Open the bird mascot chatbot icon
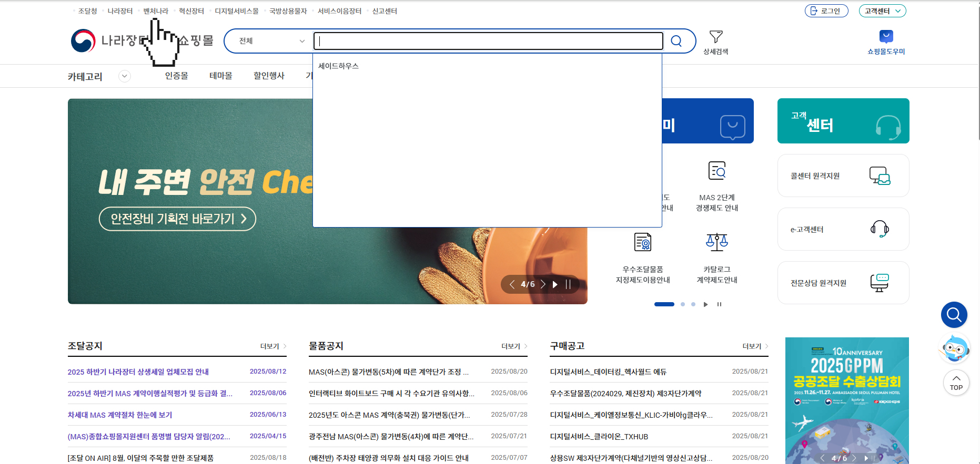980x464 pixels. coord(955,348)
